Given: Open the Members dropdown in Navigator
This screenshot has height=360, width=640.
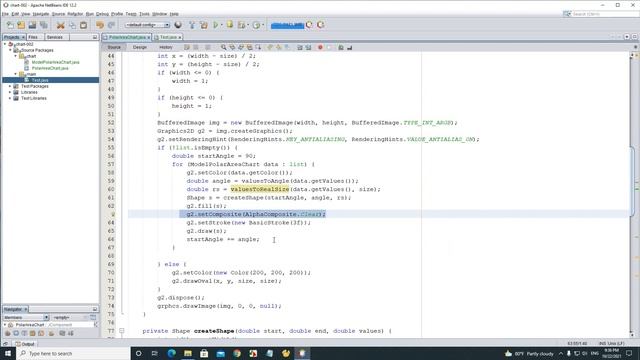Looking at the screenshot, I should (26, 317).
